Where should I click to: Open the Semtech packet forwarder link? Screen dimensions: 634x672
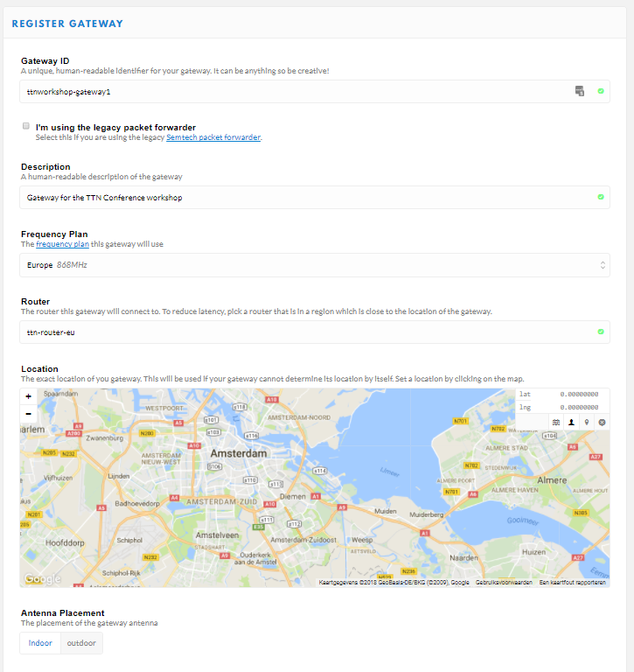coord(213,137)
